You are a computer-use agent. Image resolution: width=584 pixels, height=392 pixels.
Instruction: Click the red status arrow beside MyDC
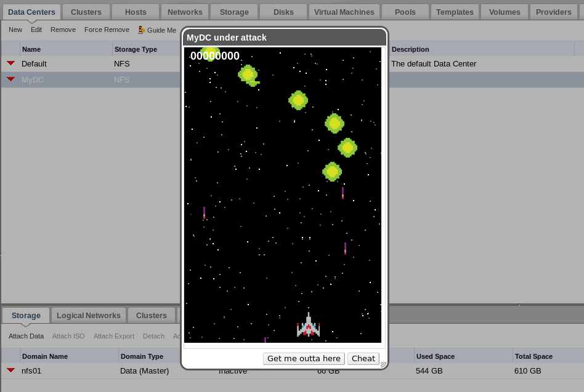coord(10,79)
